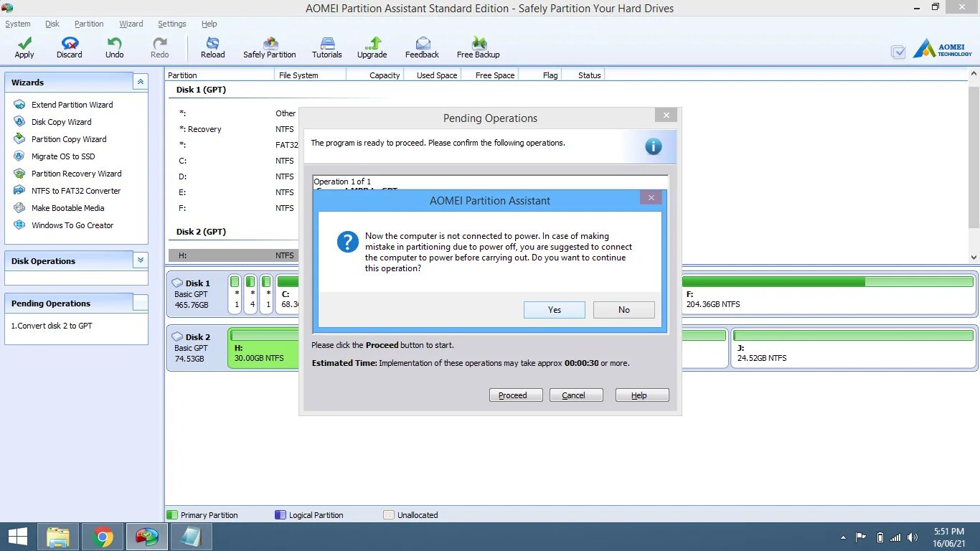Image resolution: width=980 pixels, height=551 pixels.
Task: Launch Migrate OS to SSD
Action: point(62,156)
